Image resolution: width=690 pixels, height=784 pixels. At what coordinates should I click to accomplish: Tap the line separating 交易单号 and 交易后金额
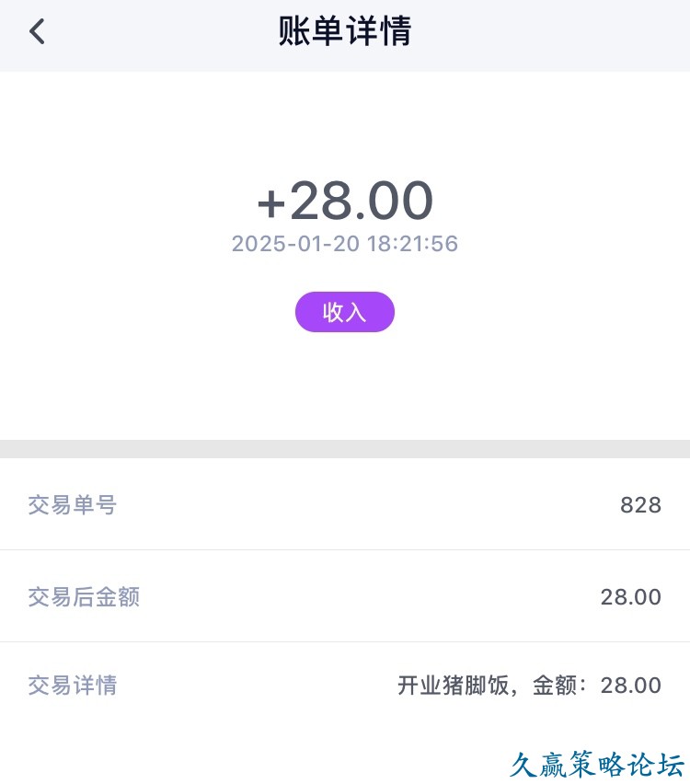[x=345, y=550]
